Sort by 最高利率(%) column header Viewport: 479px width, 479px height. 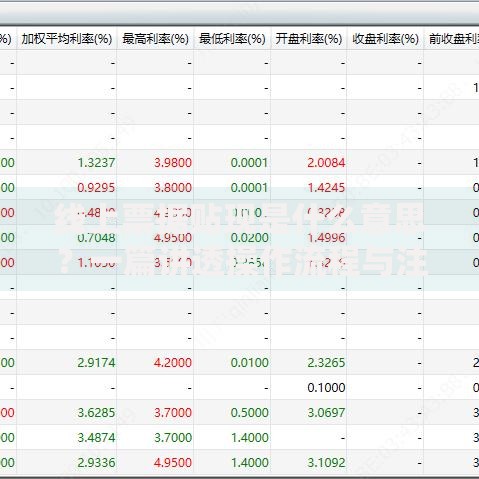(x=155, y=39)
